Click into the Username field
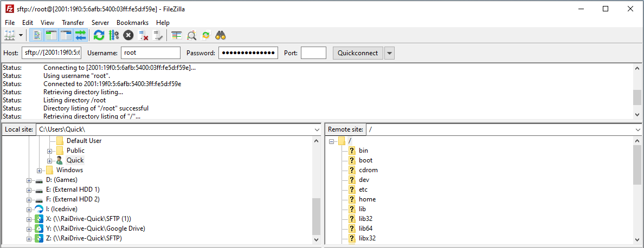This screenshot has width=644, height=248. [x=151, y=53]
